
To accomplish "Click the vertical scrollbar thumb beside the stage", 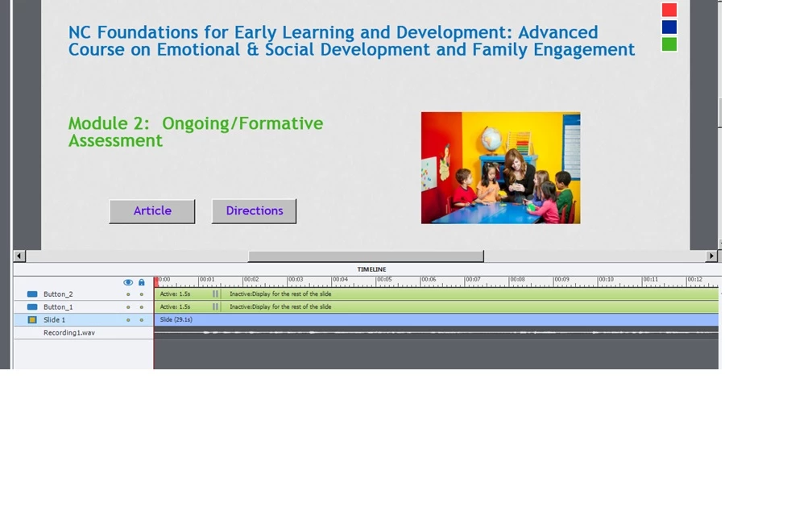I will [720, 111].
